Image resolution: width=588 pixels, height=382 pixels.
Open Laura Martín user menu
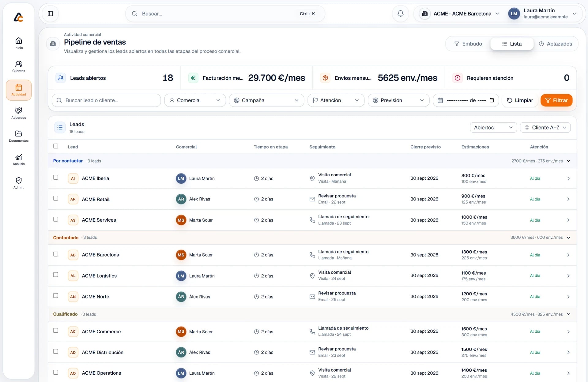543,13
